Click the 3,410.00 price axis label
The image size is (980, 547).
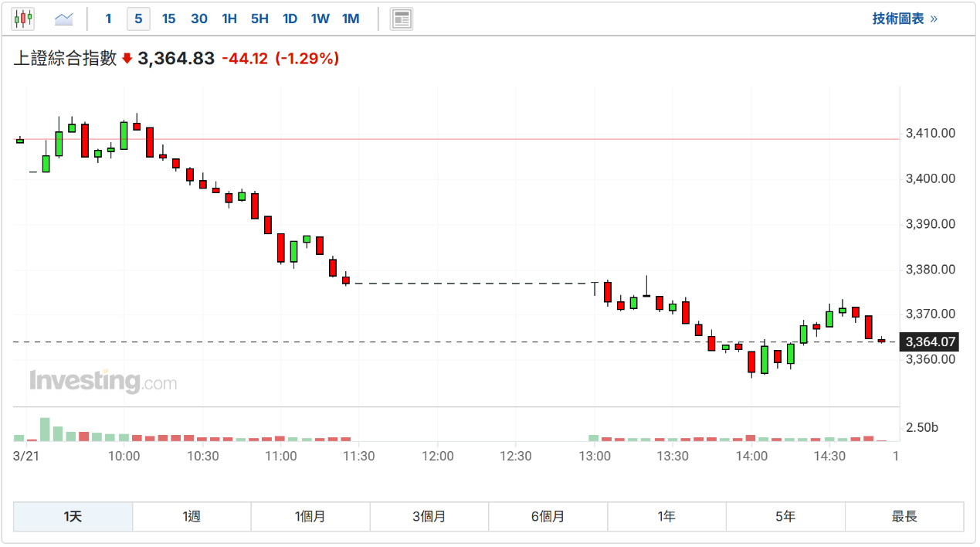pyautogui.click(x=931, y=134)
